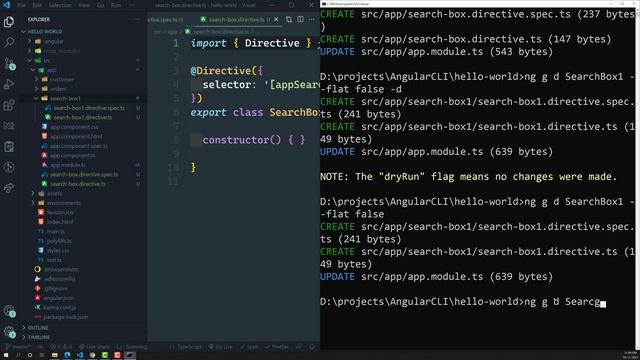Collapse the app folder
Viewport: 640px width, 360px height.
[51, 70]
